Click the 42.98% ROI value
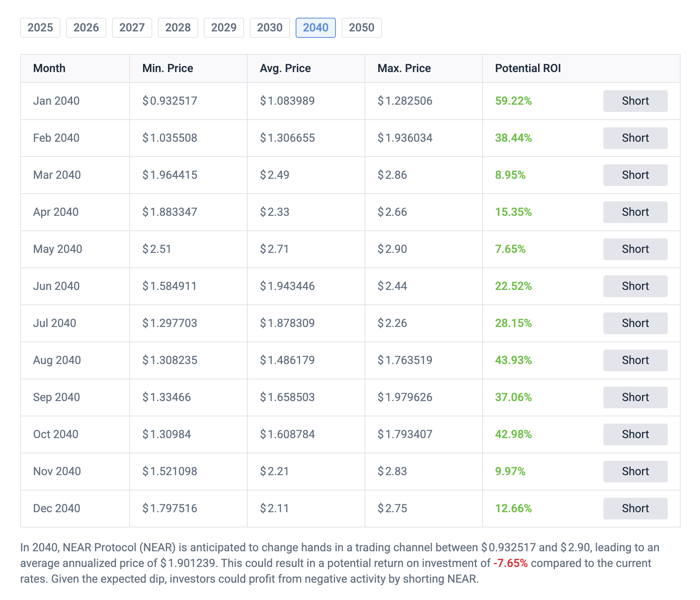The image size is (700, 600). (514, 434)
